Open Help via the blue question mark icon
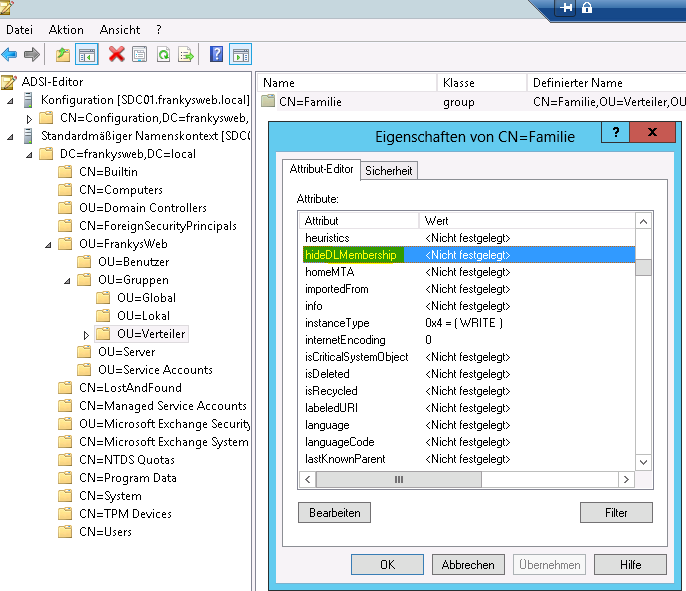Screen dimensions: 686x591 (x=216, y=54)
